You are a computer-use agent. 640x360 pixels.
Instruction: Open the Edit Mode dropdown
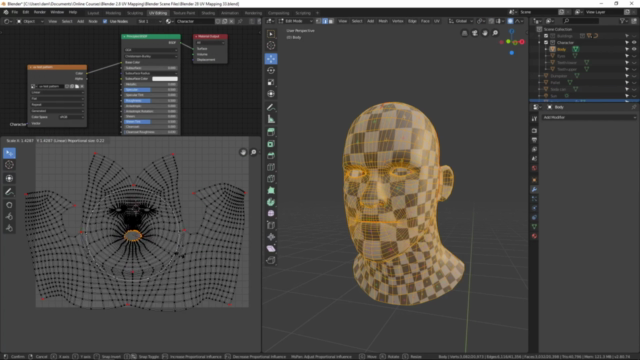point(296,21)
